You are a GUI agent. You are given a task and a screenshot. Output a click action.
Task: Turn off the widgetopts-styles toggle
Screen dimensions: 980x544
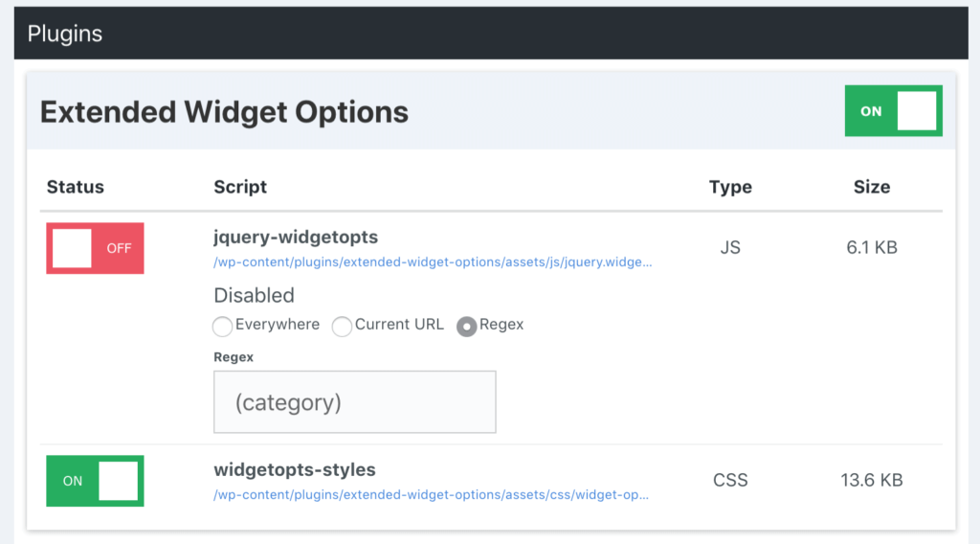point(95,481)
